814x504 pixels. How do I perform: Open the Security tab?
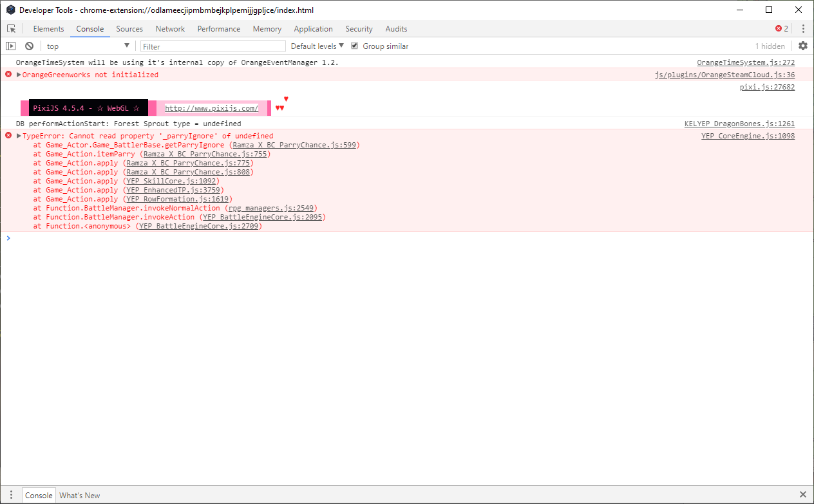(359, 29)
